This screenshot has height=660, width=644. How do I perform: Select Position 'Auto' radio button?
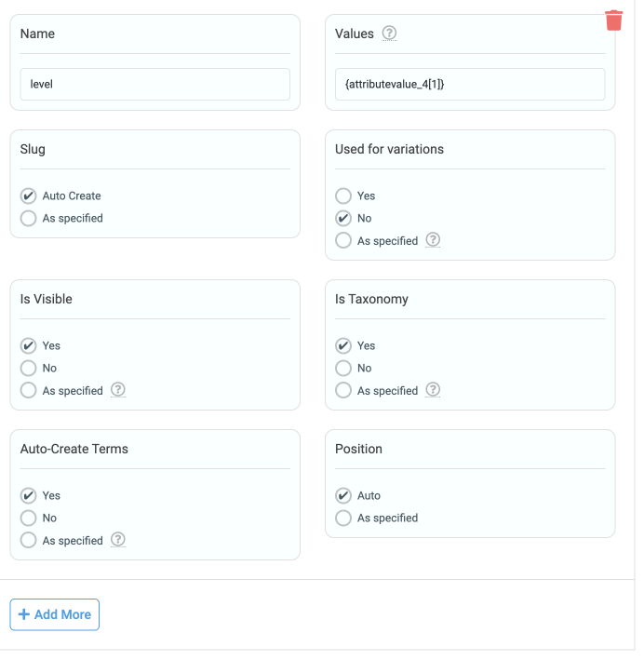[343, 495]
